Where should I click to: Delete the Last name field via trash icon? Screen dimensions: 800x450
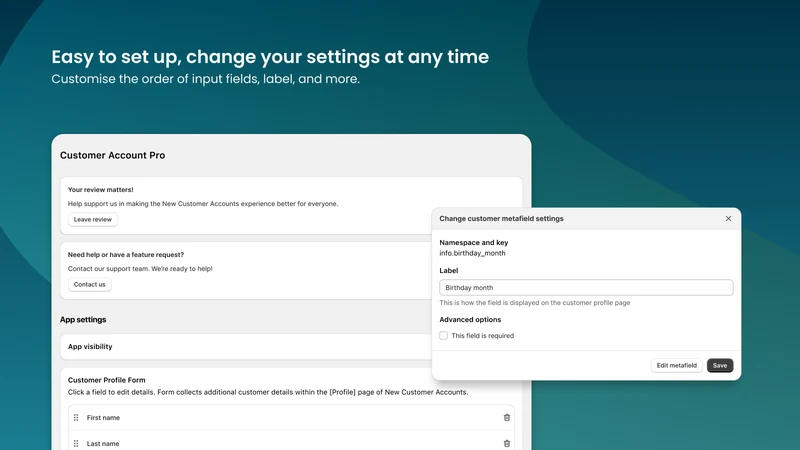pyautogui.click(x=507, y=443)
